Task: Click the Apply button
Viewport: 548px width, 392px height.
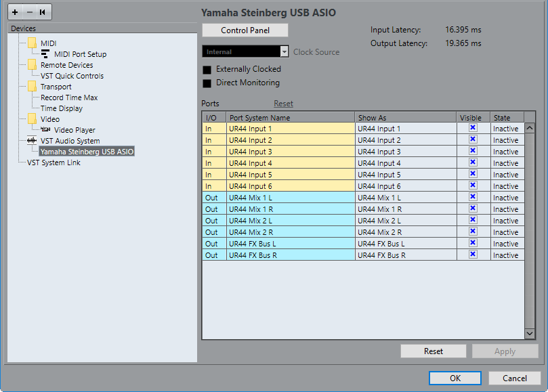Action: pyautogui.click(x=505, y=351)
